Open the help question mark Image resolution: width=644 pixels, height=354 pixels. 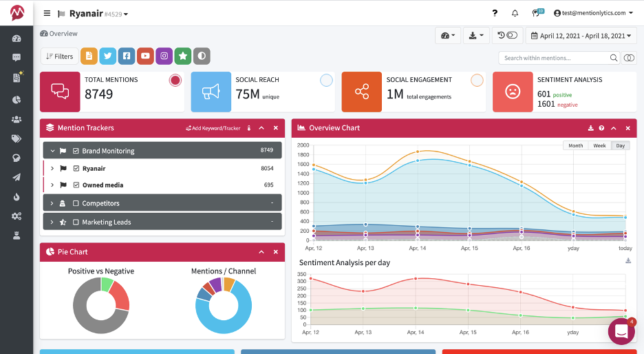[x=495, y=13]
